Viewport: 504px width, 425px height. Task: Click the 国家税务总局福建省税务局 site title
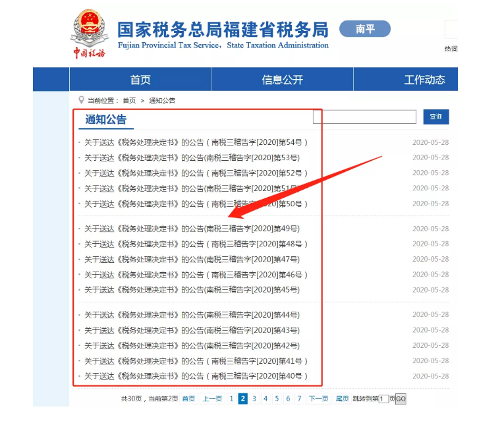[x=223, y=30]
